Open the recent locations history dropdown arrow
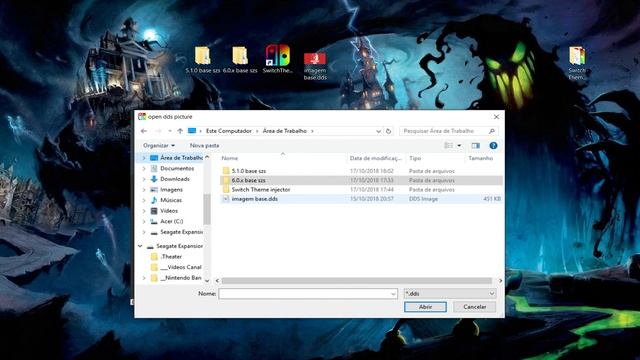Screen dimensions: 640x360 point(170,131)
